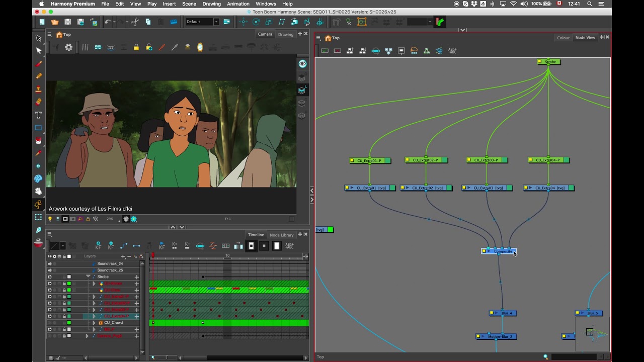
Task: Click the Undo arrow in the toolbar
Action: [108, 22]
